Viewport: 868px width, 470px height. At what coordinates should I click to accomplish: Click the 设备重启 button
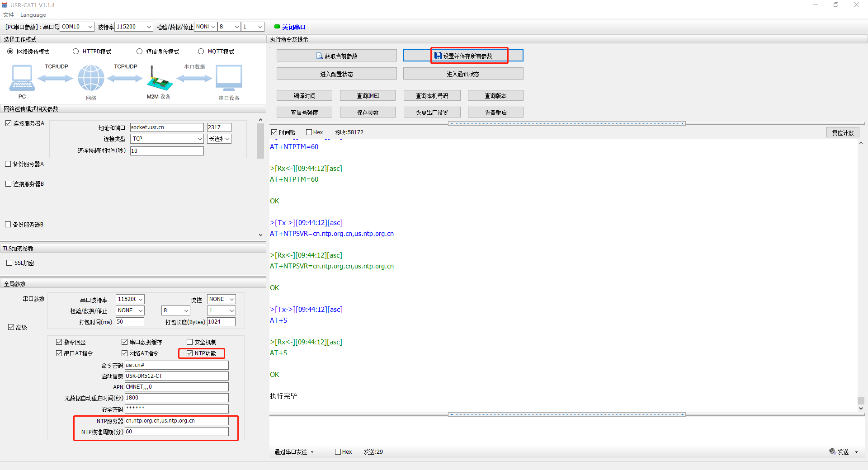pos(495,113)
